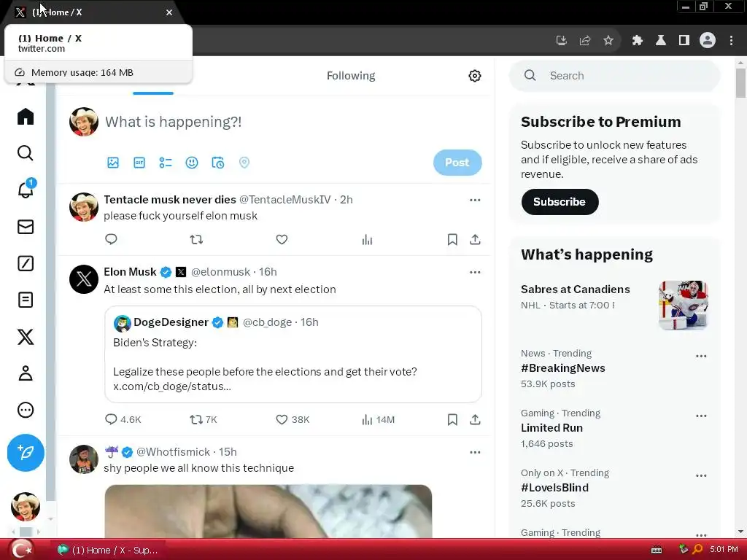Toggle browser side panel icon

coord(684,41)
